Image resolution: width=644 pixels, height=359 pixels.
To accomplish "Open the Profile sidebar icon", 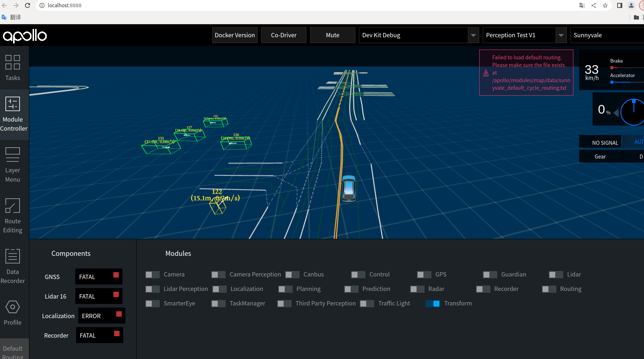I will pyautogui.click(x=13, y=307).
